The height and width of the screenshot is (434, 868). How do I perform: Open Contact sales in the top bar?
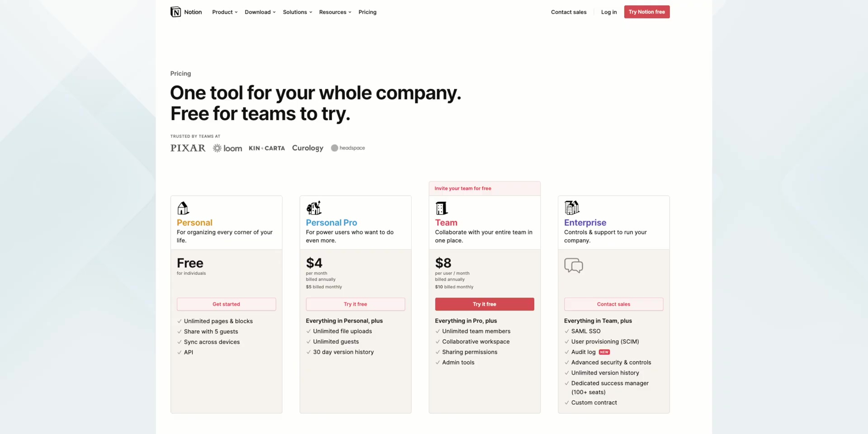[x=569, y=12]
